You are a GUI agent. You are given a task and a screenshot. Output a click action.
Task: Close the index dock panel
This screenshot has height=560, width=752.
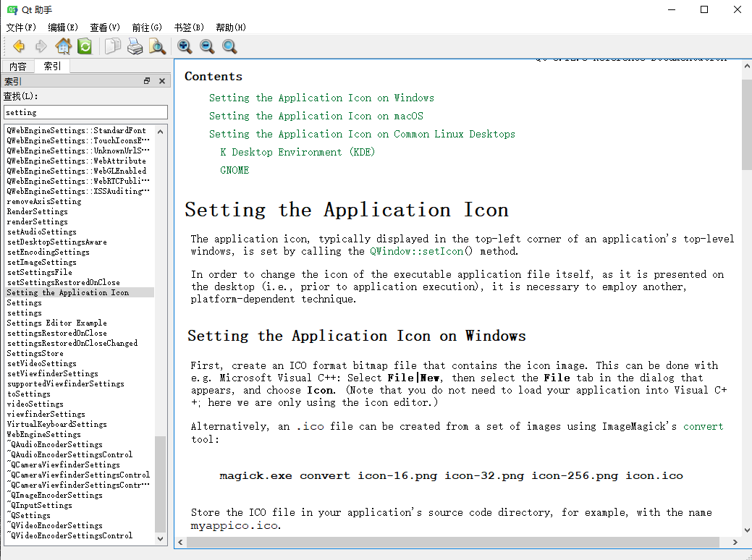tap(162, 81)
